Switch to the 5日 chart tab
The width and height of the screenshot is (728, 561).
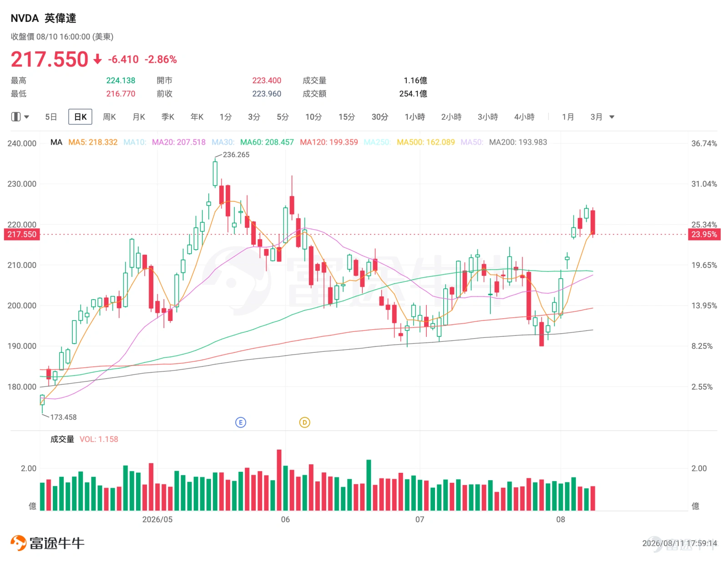51,117
